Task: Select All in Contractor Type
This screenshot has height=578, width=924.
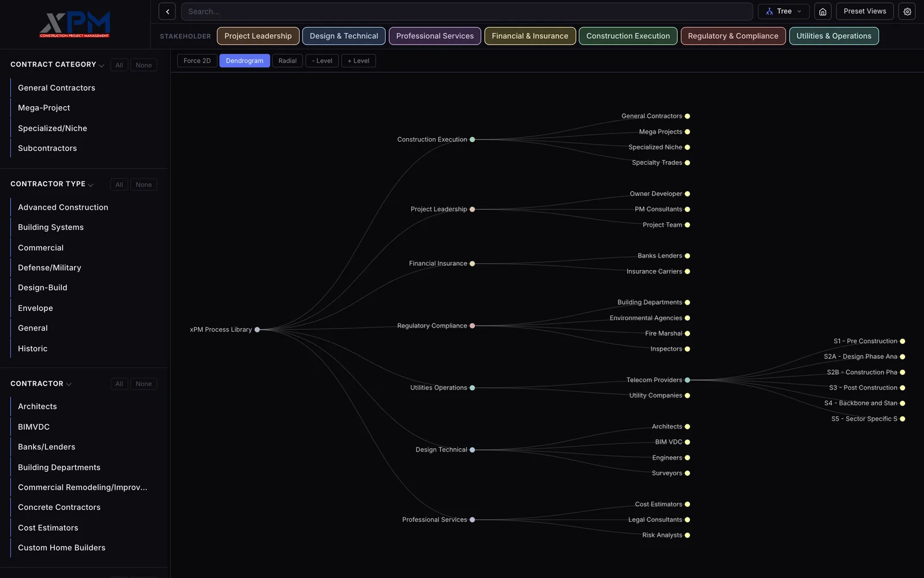Action: (119, 185)
